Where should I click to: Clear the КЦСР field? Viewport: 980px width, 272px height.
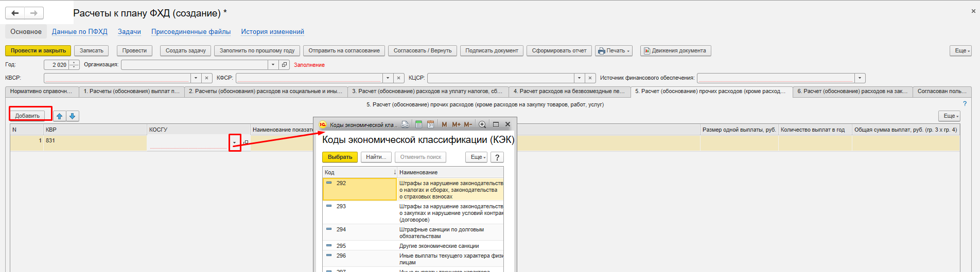pyautogui.click(x=590, y=78)
